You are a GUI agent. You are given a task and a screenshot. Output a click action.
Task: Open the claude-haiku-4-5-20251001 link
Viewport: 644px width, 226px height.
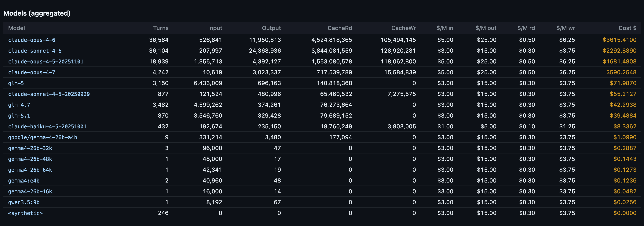[47, 127]
